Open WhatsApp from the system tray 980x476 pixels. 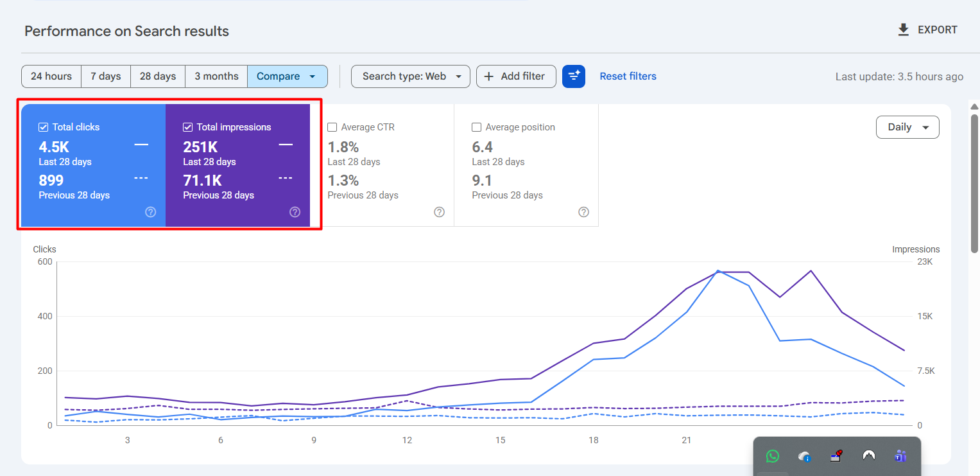point(773,456)
